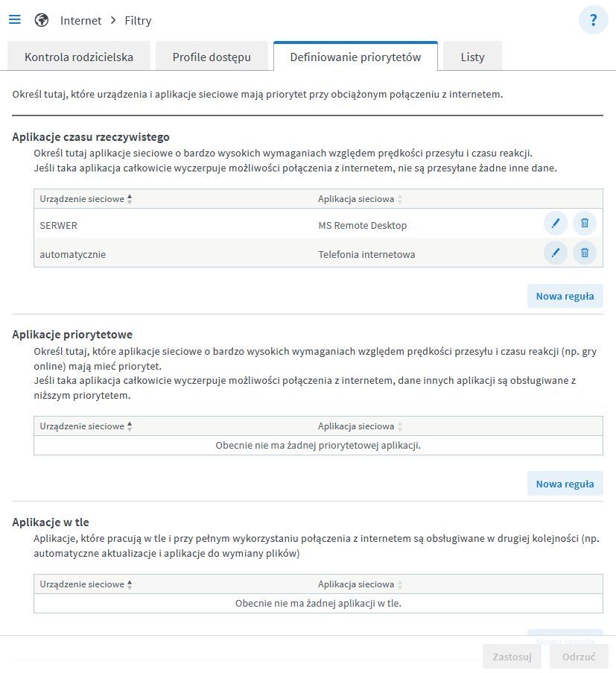Add Nowa reguła for real-time applications
The height and width of the screenshot is (673, 616).
565,296
